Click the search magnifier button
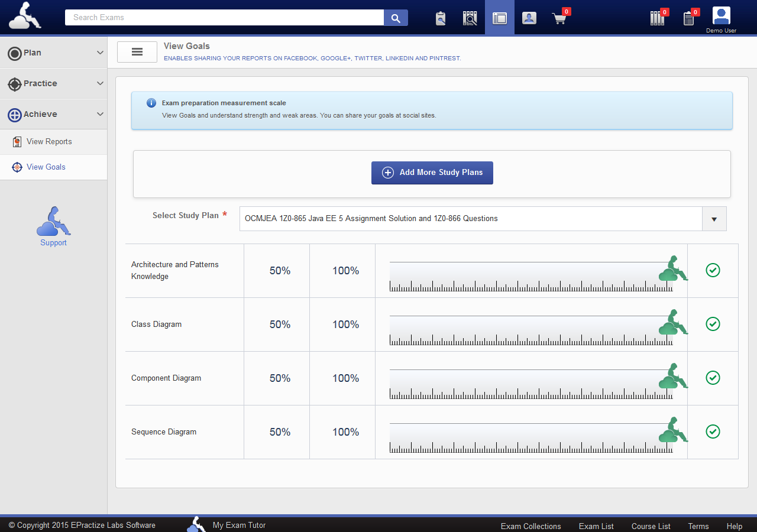 [396, 18]
